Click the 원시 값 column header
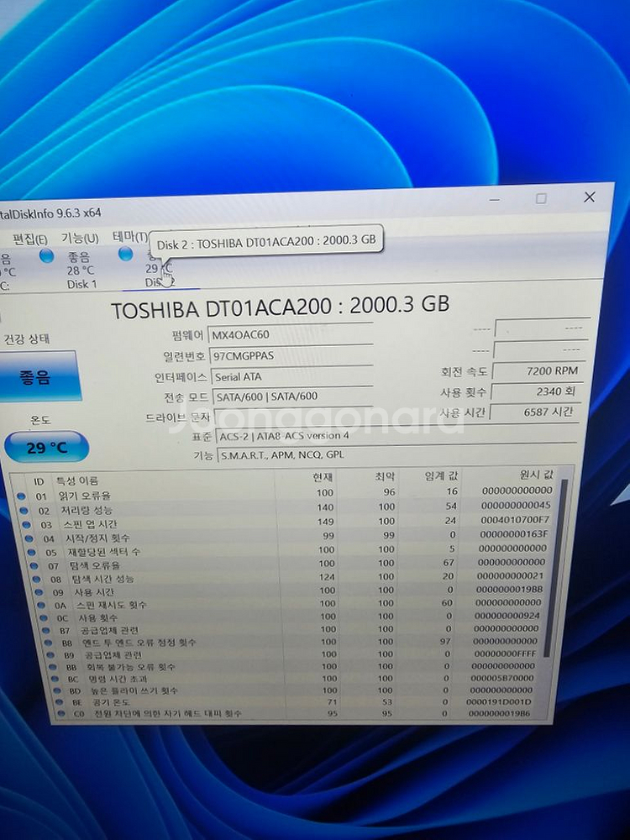 pos(536,475)
